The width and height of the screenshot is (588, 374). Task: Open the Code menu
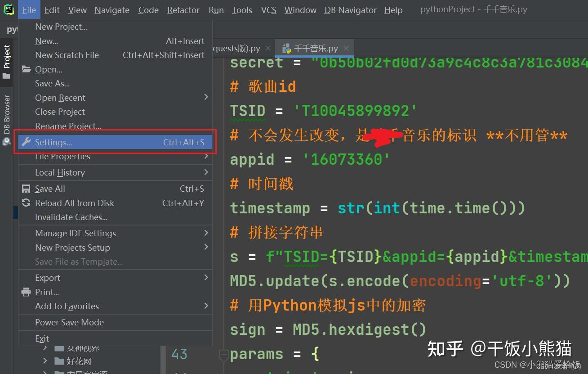(x=148, y=10)
